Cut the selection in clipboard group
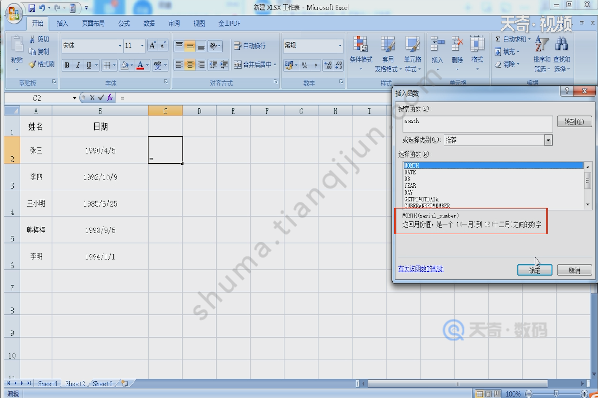 pos(40,39)
